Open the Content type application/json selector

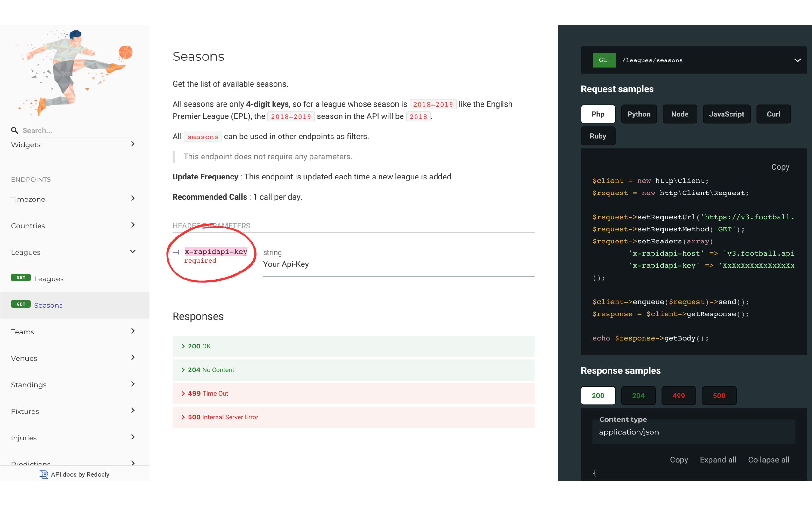(694, 432)
